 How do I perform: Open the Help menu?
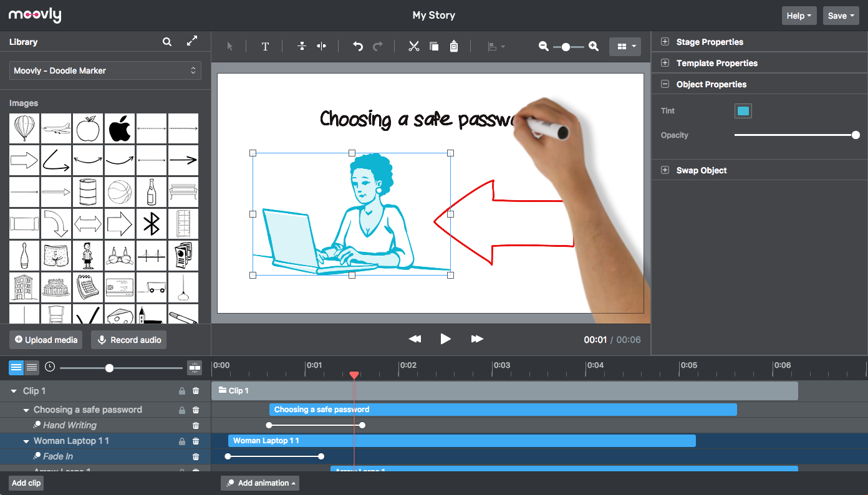(799, 16)
